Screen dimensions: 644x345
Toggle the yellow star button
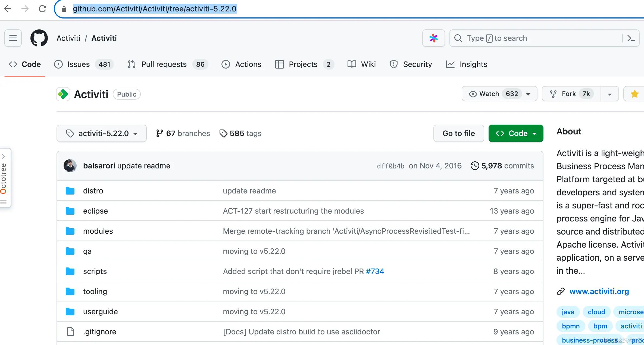coord(634,94)
